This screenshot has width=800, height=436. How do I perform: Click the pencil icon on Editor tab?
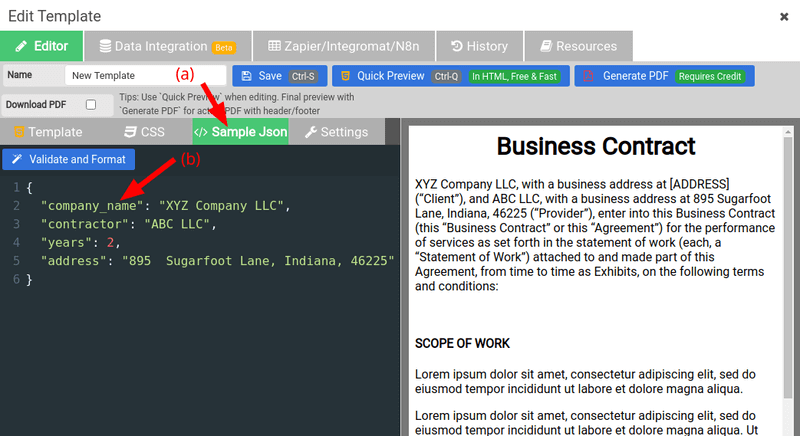pyautogui.click(x=21, y=46)
